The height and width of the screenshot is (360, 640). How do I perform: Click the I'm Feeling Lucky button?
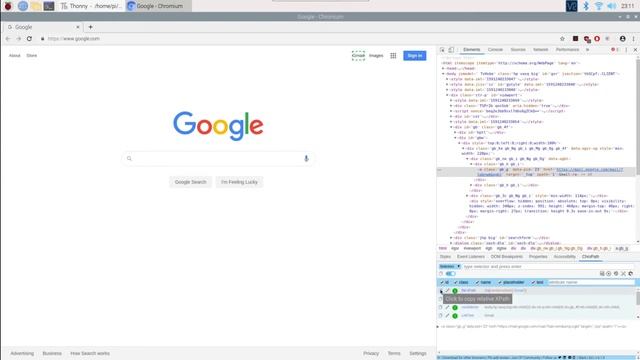pos(239,182)
